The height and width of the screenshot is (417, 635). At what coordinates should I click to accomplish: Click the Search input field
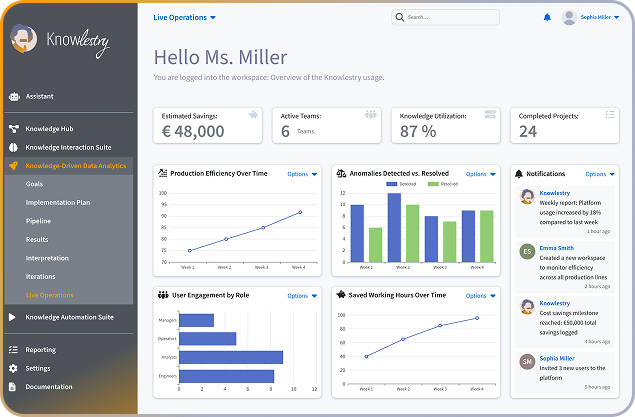coord(450,17)
